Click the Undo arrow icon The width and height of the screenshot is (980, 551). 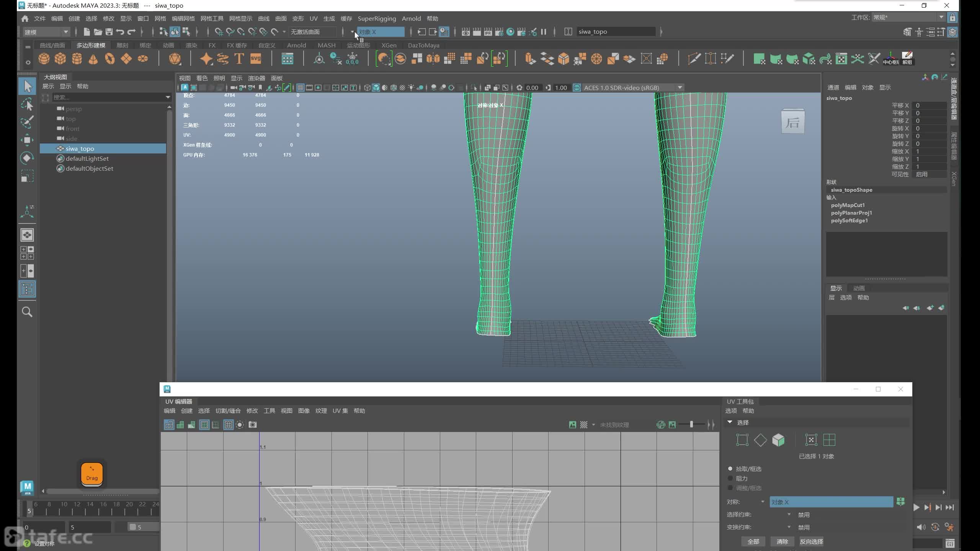click(120, 32)
